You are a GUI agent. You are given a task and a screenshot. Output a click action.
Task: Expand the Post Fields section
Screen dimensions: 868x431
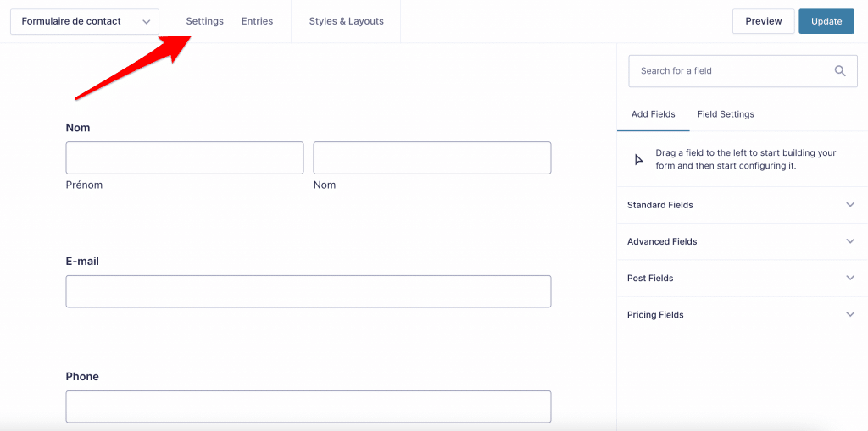pyautogui.click(x=741, y=278)
